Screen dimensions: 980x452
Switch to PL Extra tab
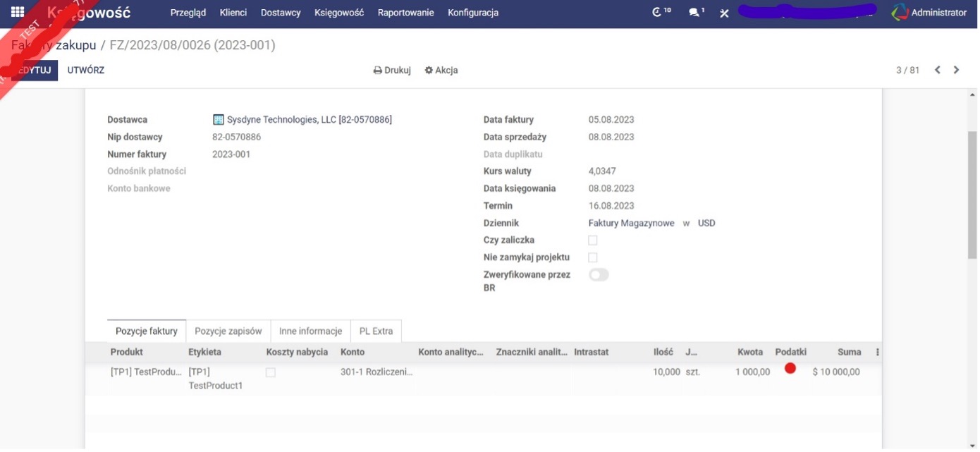pyautogui.click(x=376, y=331)
